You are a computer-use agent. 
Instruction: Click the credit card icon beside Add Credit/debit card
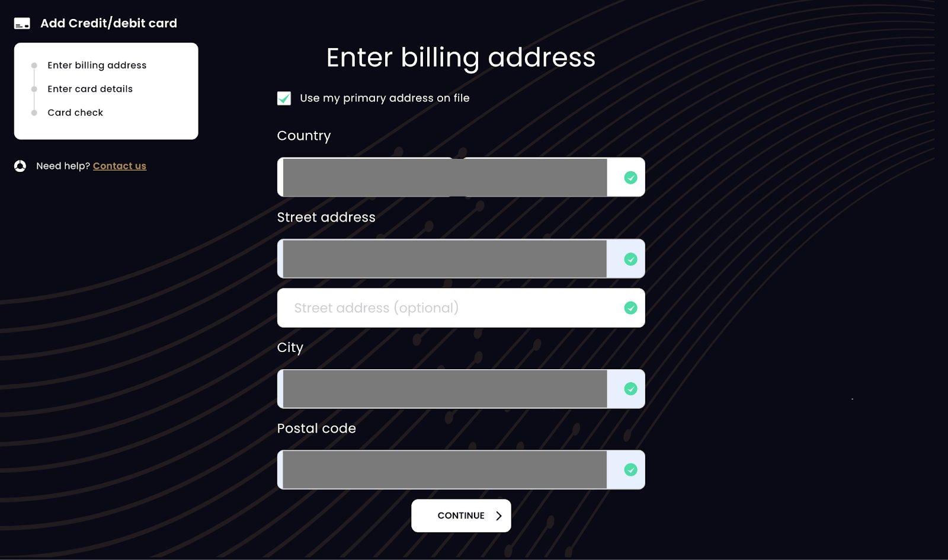pyautogui.click(x=22, y=24)
